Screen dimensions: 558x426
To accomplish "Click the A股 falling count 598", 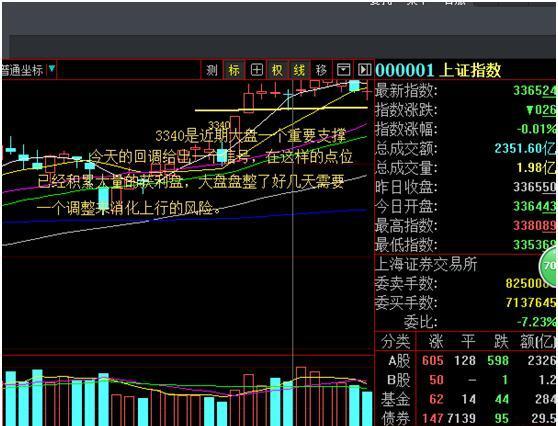I will (x=498, y=361).
